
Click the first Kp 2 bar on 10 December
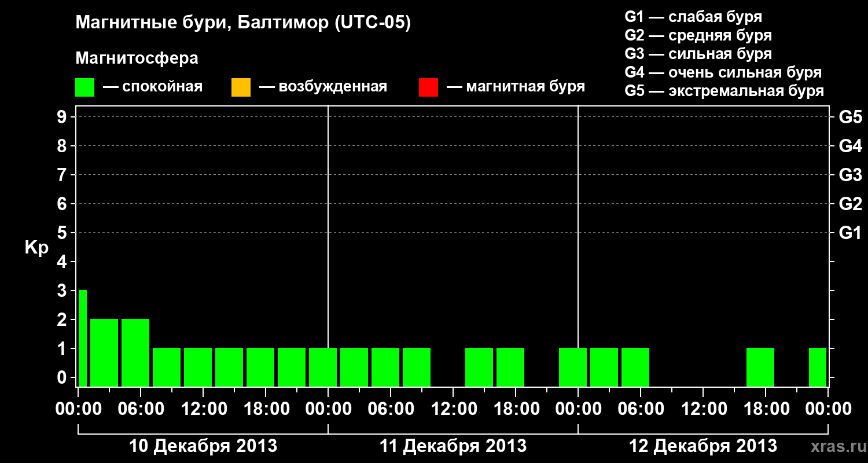click(x=104, y=352)
